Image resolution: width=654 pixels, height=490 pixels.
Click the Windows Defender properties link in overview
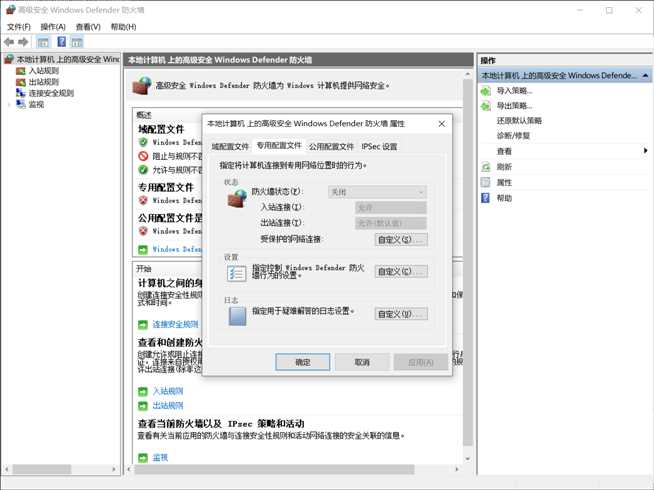[x=177, y=249]
